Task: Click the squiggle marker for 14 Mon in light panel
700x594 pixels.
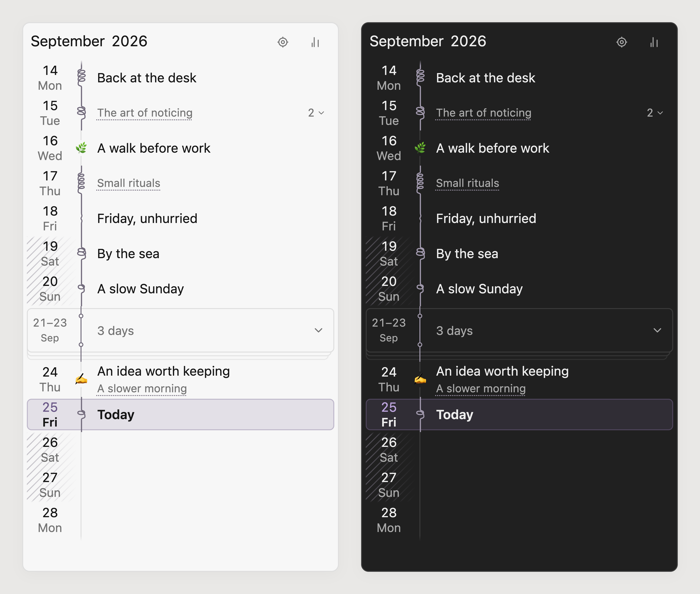Action: coord(81,77)
